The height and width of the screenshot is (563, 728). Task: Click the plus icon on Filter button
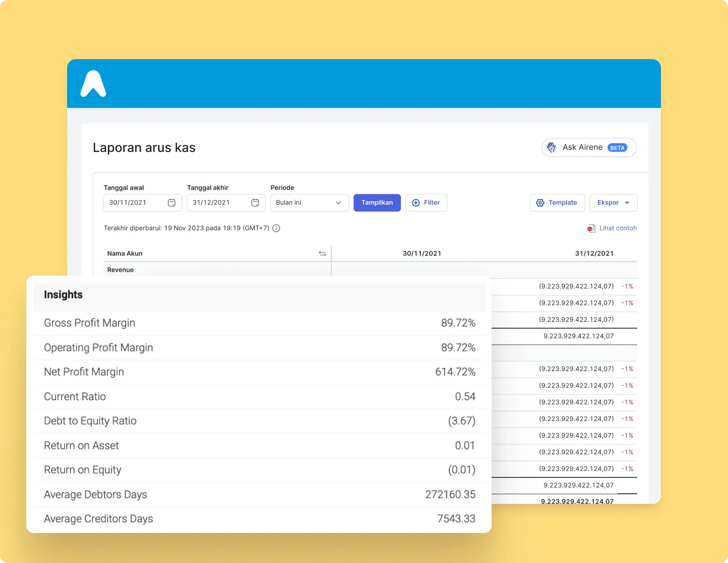(x=416, y=203)
